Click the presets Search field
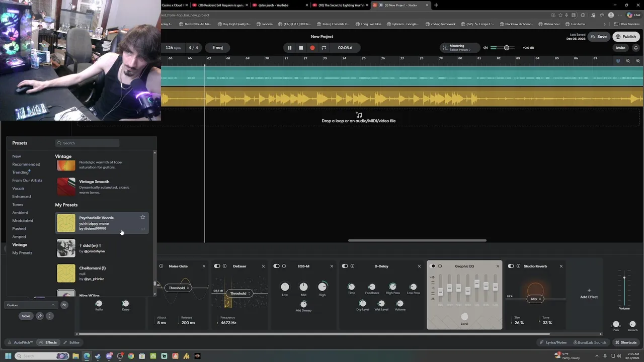The height and width of the screenshot is (362, 644). [87, 143]
